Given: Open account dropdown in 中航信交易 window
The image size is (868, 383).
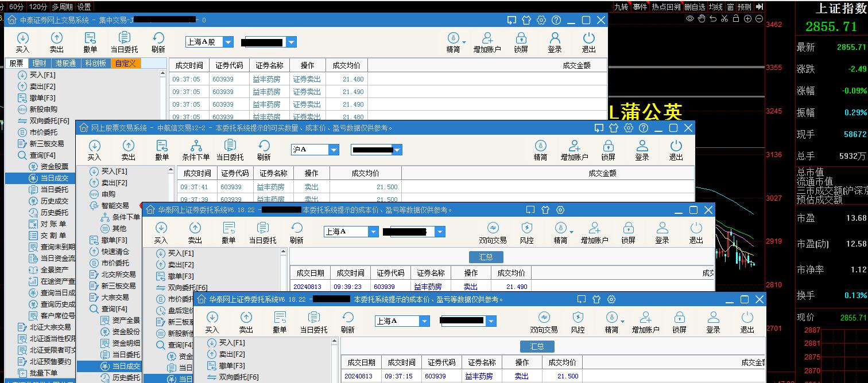Looking at the screenshot, I should [397, 150].
